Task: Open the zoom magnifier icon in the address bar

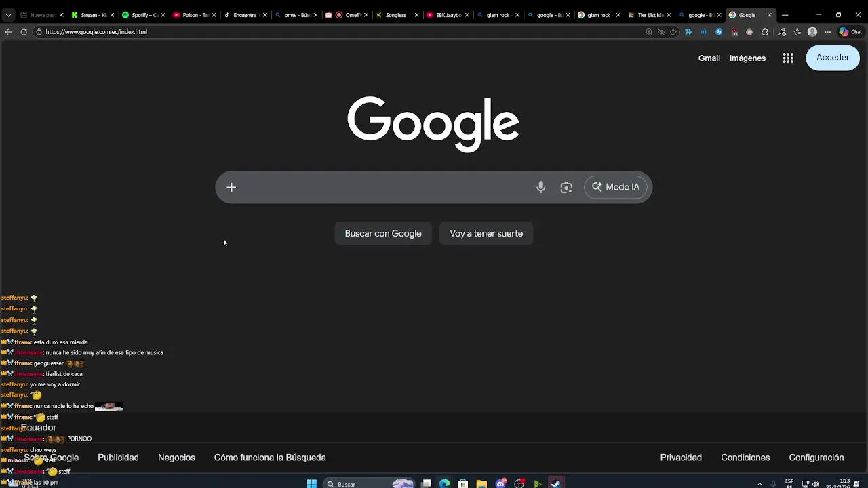Action: (x=649, y=32)
